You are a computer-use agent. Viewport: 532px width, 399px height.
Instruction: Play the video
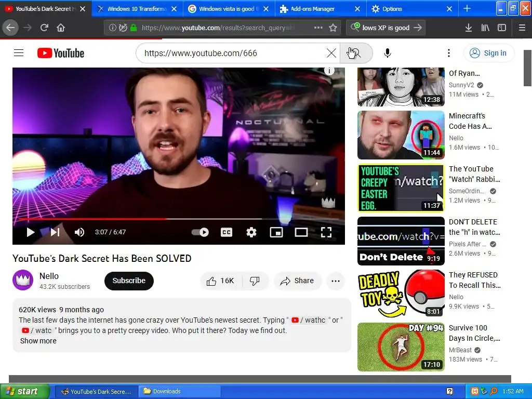point(31,232)
